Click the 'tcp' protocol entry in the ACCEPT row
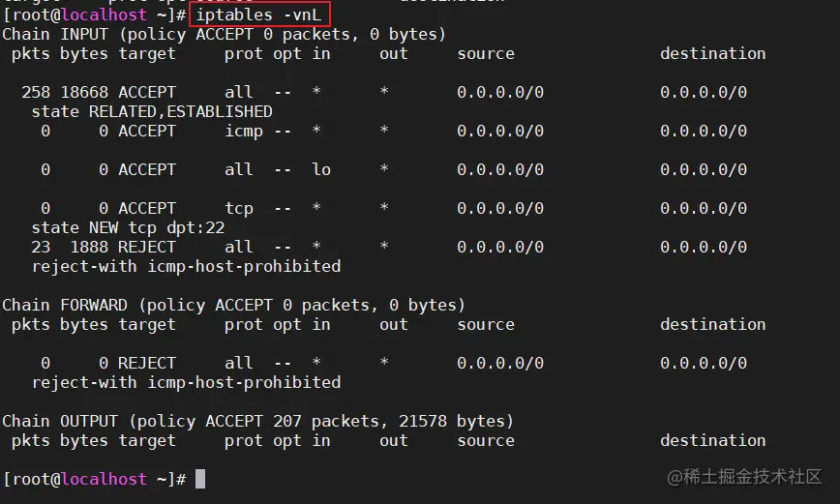Image resolution: width=840 pixels, height=504 pixels. point(239,209)
